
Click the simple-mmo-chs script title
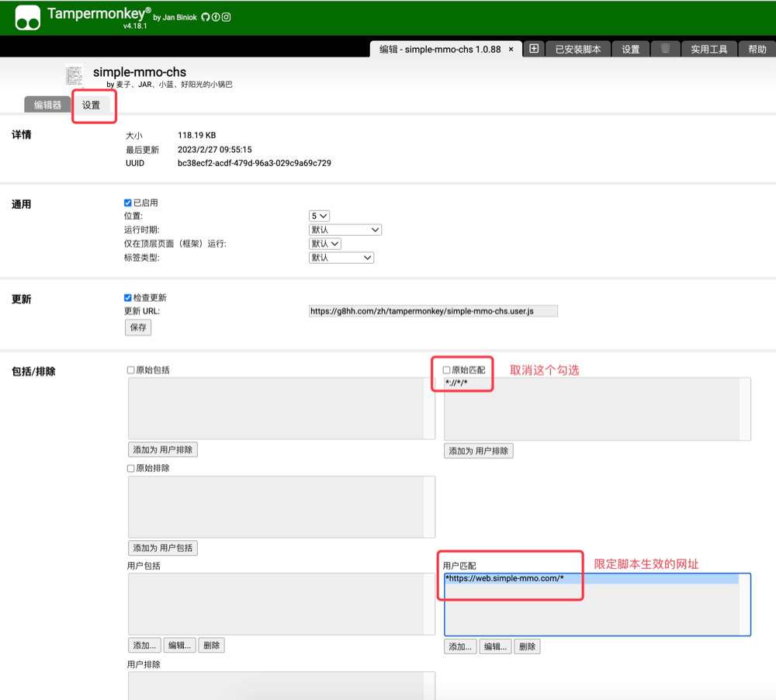(140, 72)
